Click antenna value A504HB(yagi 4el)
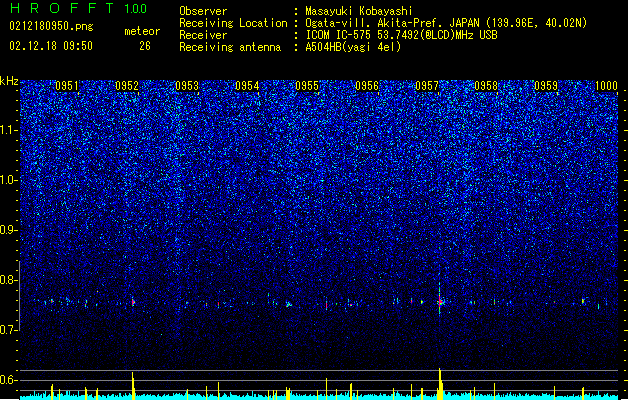Image resolution: width=629 pixels, height=400 pixels. point(353,47)
